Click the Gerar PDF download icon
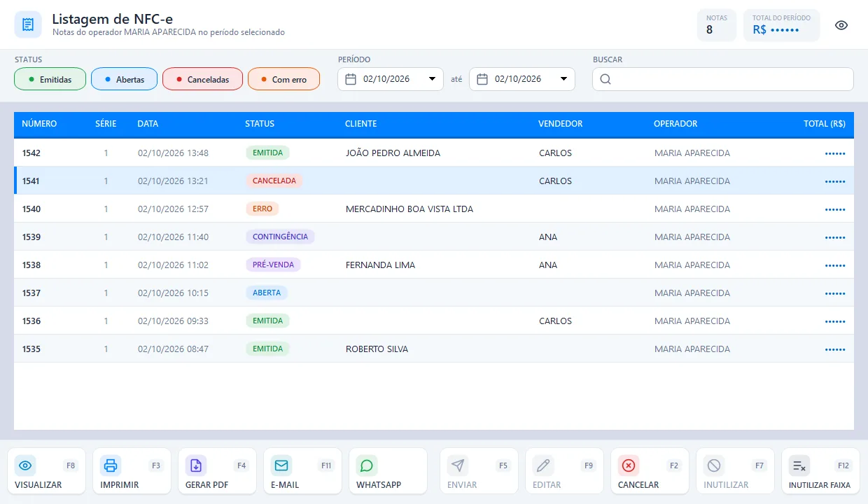This screenshot has width=868, height=504. 196,465
